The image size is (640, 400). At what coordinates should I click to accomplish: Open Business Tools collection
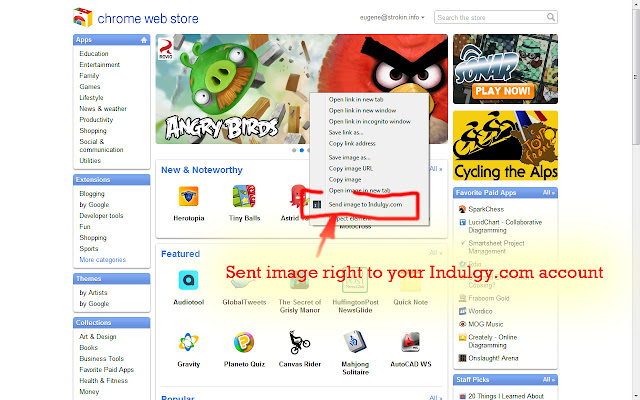click(x=101, y=359)
